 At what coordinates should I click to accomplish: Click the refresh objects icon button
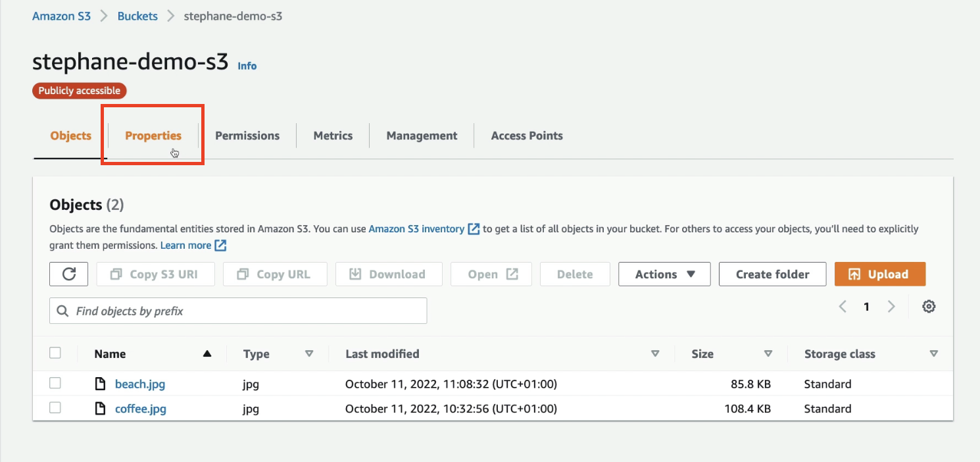click(69, 274)
